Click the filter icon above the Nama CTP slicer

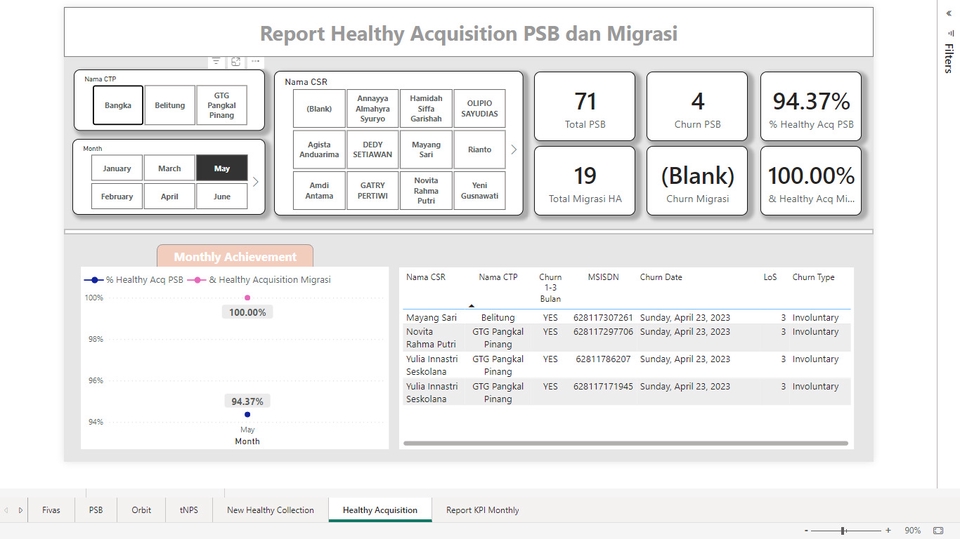(x=216, y=61)
